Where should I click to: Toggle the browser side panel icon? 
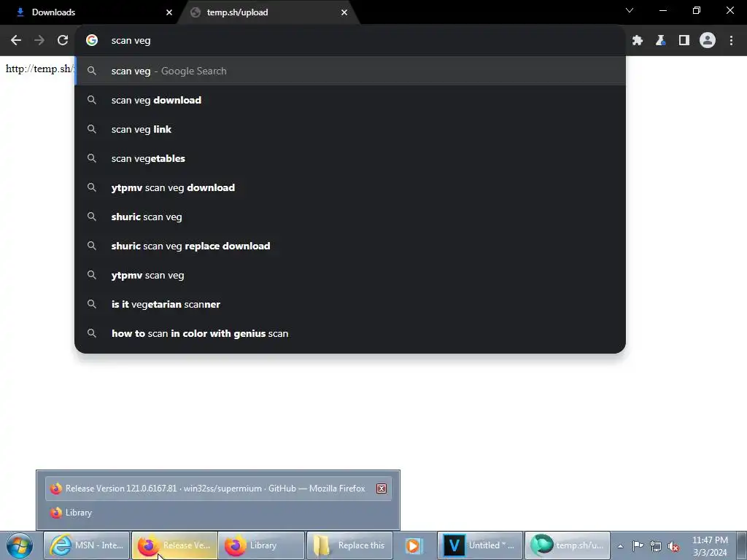click(684, 41)
